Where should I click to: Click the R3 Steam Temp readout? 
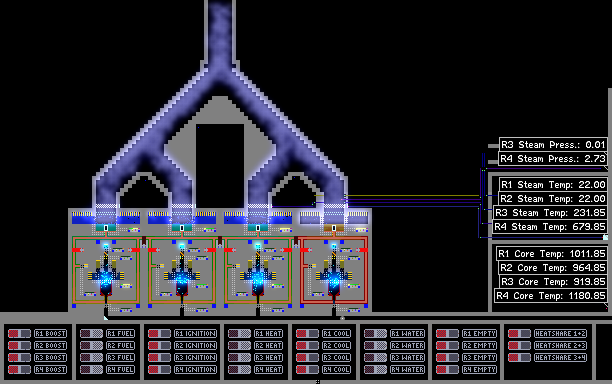click(x=550, y=213)
